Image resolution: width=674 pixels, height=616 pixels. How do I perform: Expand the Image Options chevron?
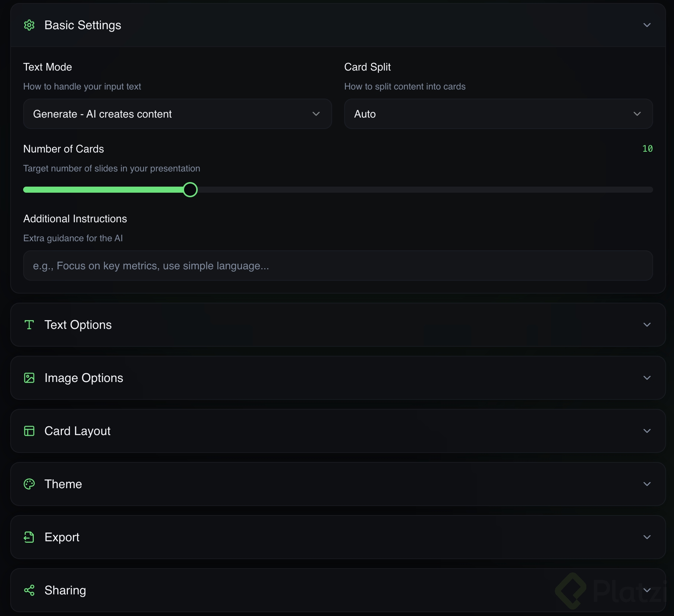647,378
